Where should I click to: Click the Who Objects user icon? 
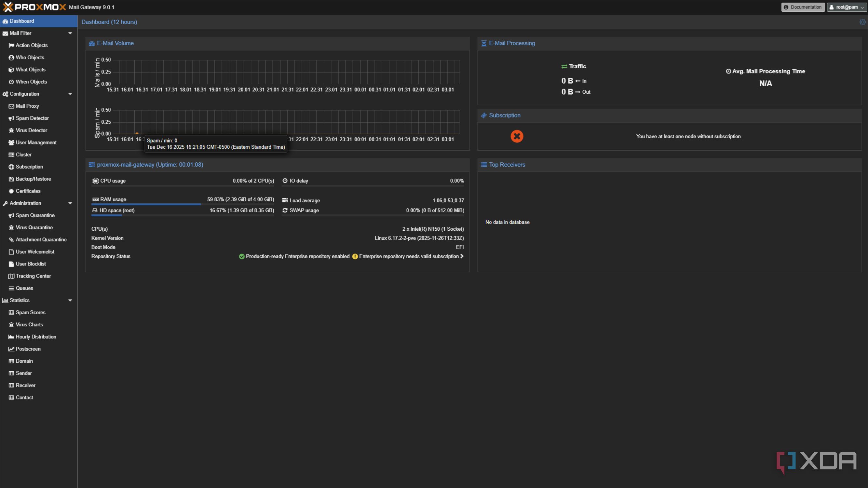pos(11,57)
